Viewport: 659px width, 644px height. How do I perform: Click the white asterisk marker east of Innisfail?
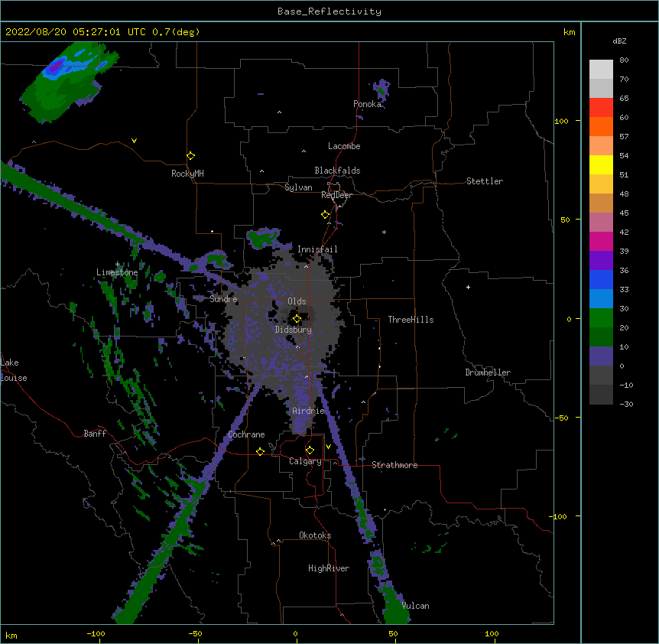pos(384,232)
